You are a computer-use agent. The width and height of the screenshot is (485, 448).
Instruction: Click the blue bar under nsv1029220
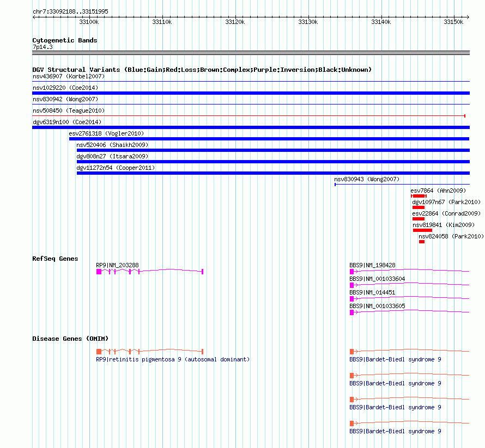click(x=251, y=93)
